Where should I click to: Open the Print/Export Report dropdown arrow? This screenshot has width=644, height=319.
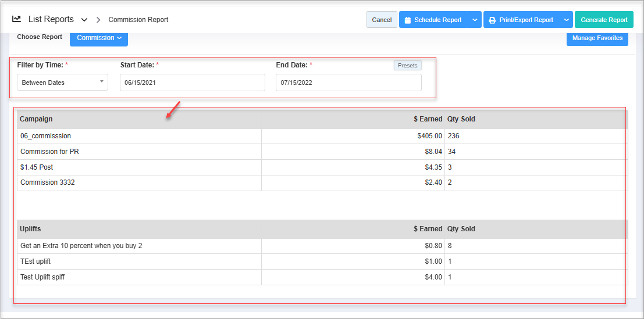pyautogui.click(x=566, y=20)
